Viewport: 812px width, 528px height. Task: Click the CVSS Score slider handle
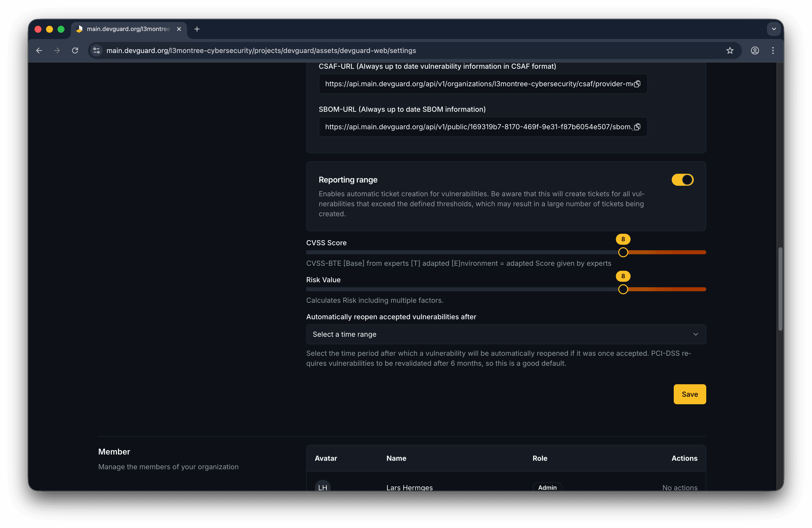(623, 252)
